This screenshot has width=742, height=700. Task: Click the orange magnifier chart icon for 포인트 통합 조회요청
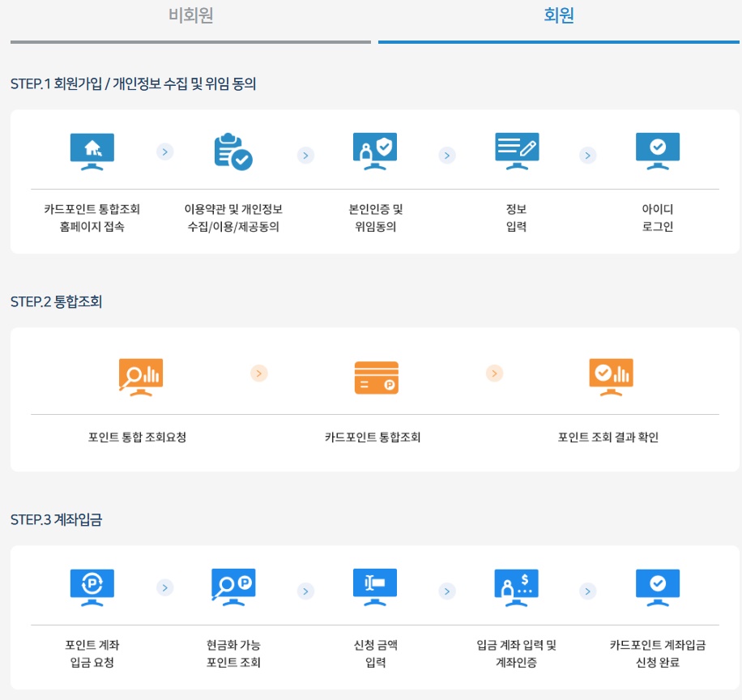click(x=141, y=378)
